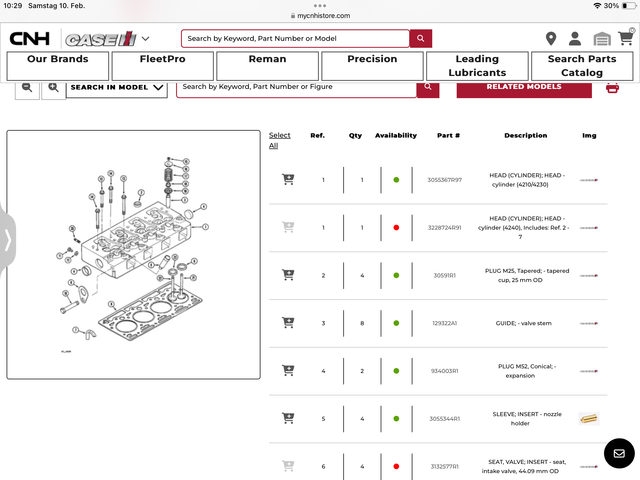Image resolution: width=640 pixels, height=480 pixels.
Task: Click the red availability dot for 3228724R91
Action: 396,228
